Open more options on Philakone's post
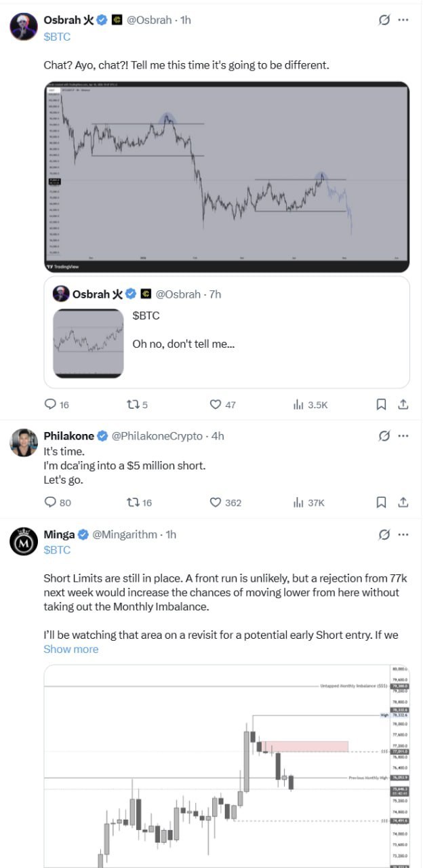The image size is (423, 868). [403, 436]
